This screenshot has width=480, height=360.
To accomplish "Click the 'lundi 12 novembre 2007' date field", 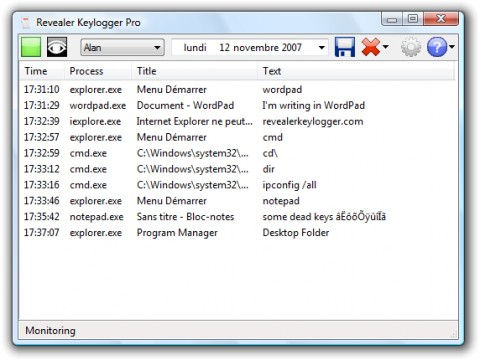I will (249, 47).
